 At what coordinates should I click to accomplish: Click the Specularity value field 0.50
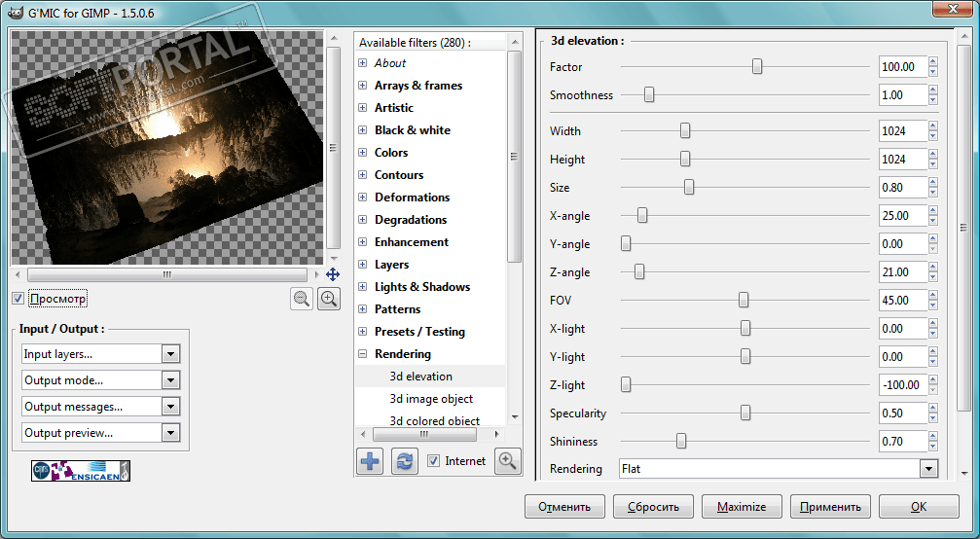pyautogui.click(x=903, y=413)
